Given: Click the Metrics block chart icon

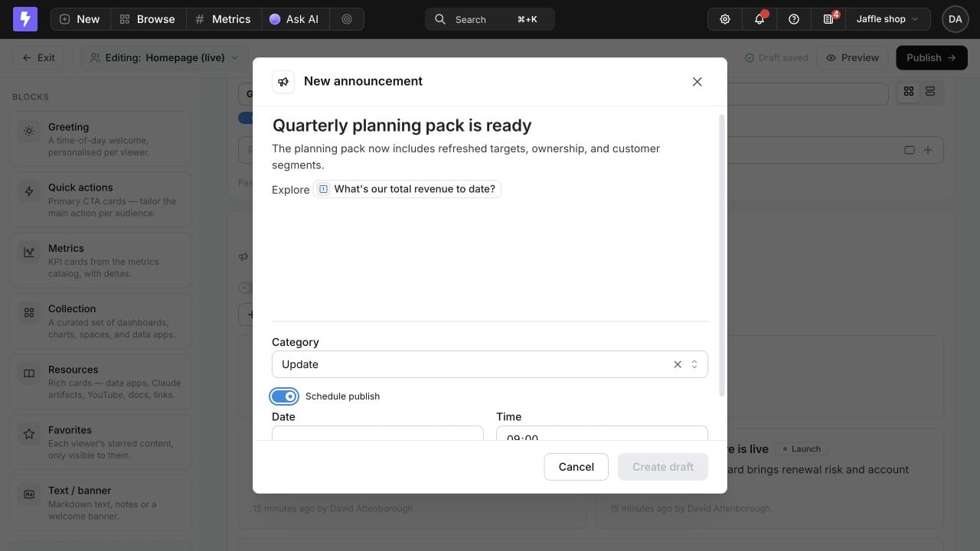Looking at the screenshot, I should click(29, 252).
